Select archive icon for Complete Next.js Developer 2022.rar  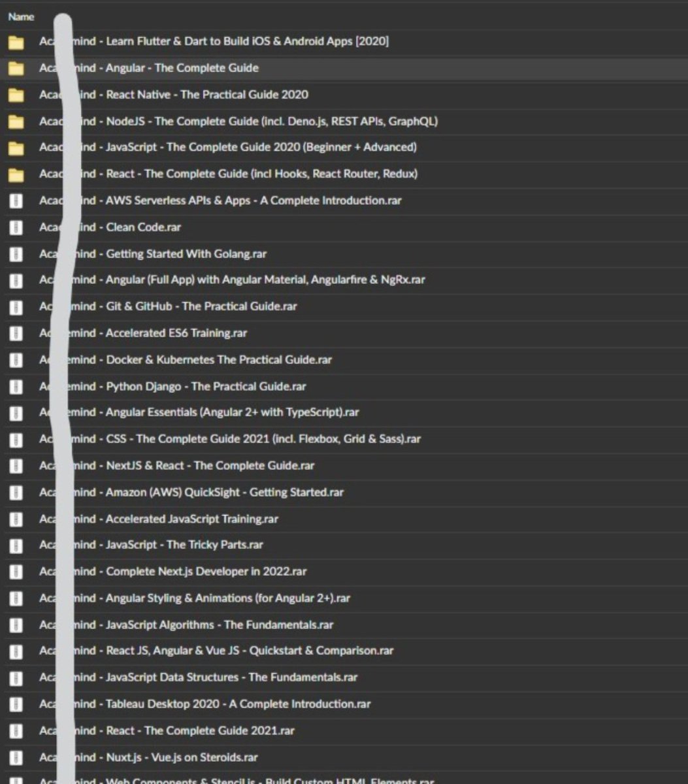click(16, 572)
